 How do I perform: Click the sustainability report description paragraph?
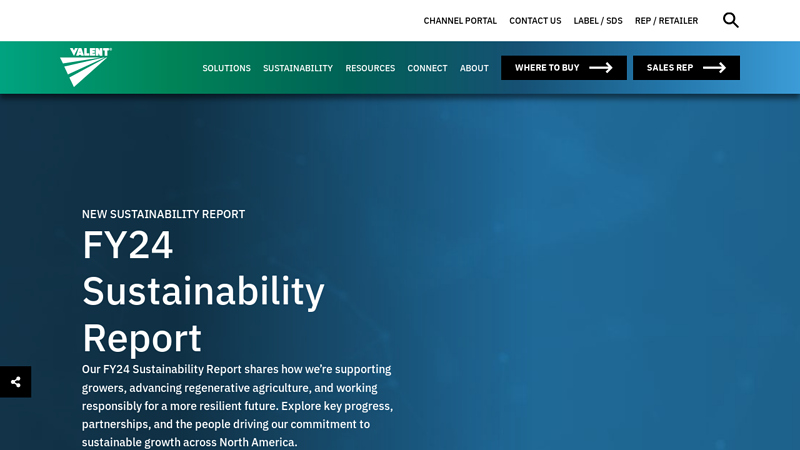238,405
